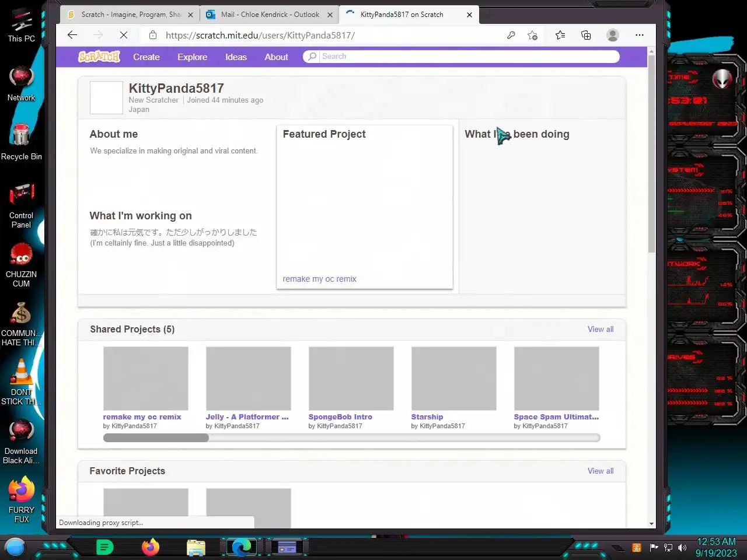Open 'remake my oc remix' in Shared Projects
This screenshot has height=560, width=747.
pyautogui.click(x=142, y=416)
